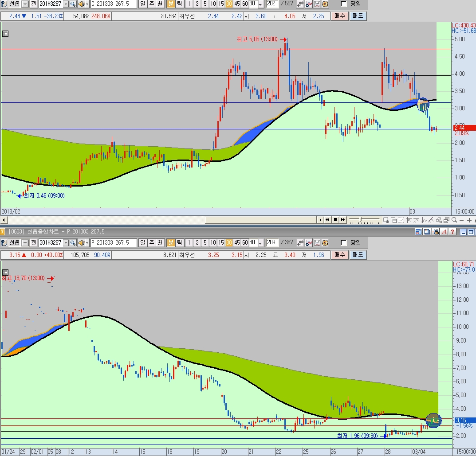The height and width of the screenshot is (456, 476).
Task: Switch to 틱 tick view in bottom chart
Action: click(x=179, y=242)
